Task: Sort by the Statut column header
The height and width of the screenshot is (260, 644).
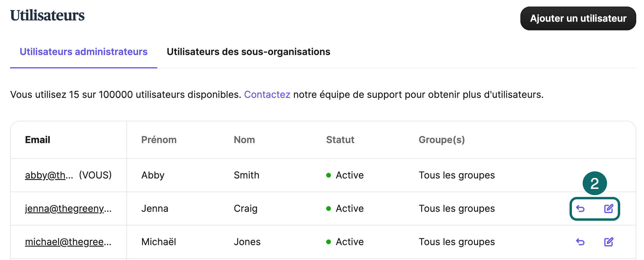Action: (340, 140)
